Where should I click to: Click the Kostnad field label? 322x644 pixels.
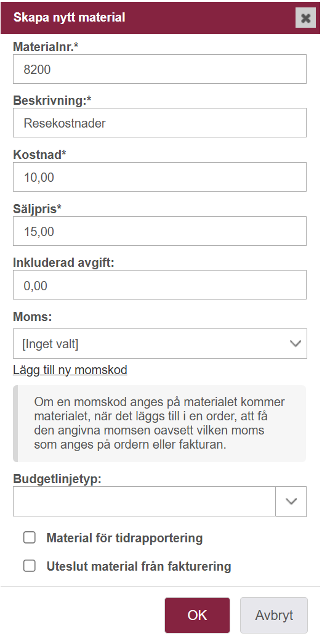click(40, 155)
